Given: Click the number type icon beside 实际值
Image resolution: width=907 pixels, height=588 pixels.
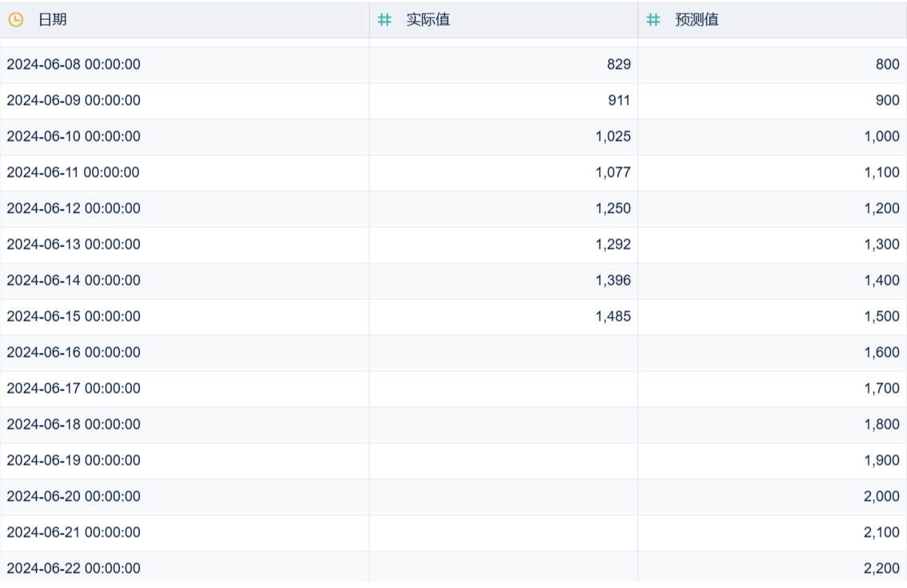Looking at the screenshot, I should tap(385, 20).
